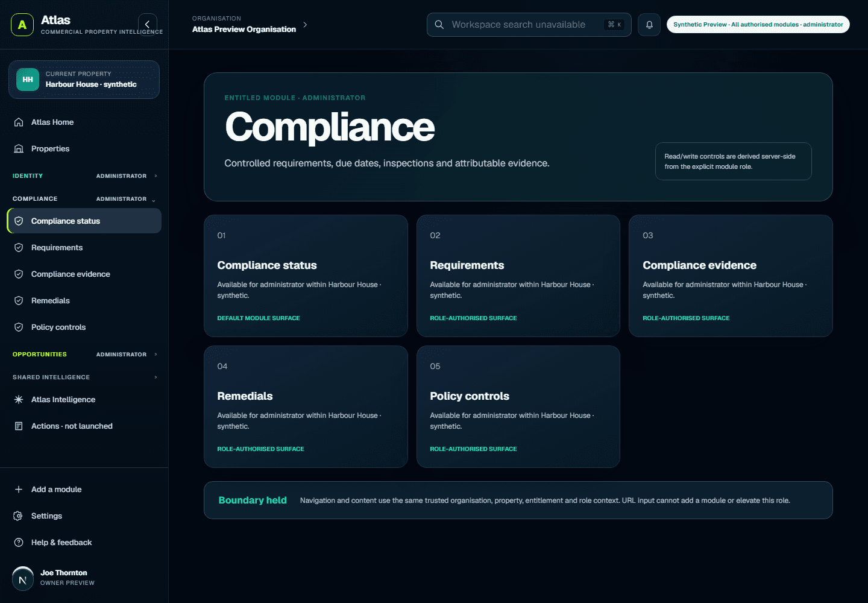Open the Compliance evidence card
Image resolution: width=868 pixels, height=603 pixels.
click(x=731, y=276)
